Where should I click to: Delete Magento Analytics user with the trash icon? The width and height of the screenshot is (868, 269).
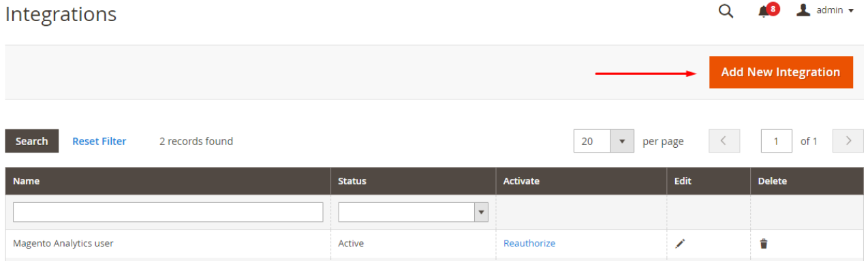763,243
